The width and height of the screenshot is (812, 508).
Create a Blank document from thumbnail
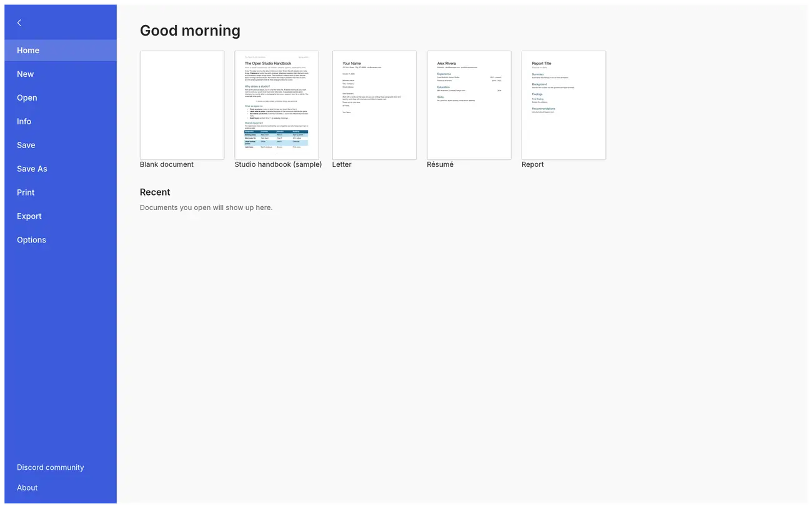[x=182, y=105]
